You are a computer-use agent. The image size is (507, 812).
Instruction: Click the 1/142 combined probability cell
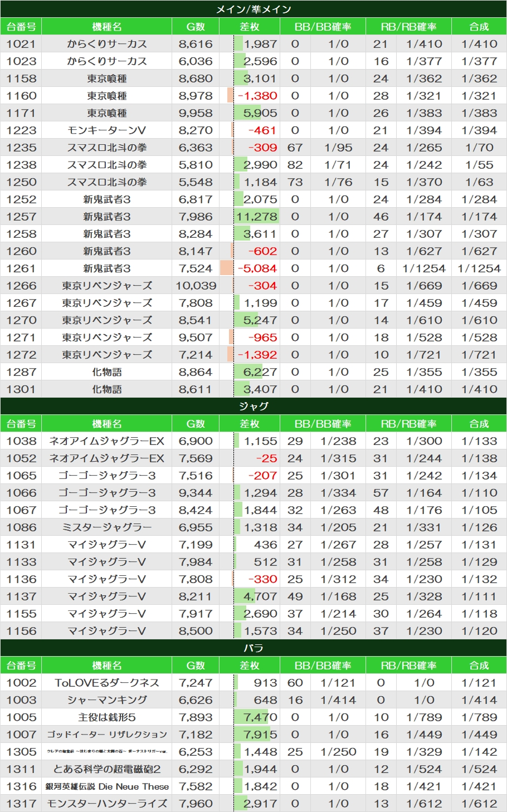(x=479, y=752)
